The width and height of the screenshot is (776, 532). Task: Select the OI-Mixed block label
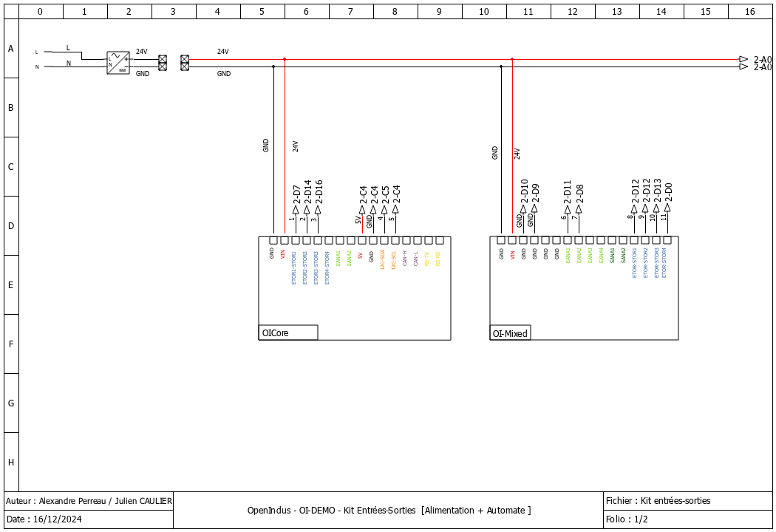pyautogui.click(x=510, y=332)
